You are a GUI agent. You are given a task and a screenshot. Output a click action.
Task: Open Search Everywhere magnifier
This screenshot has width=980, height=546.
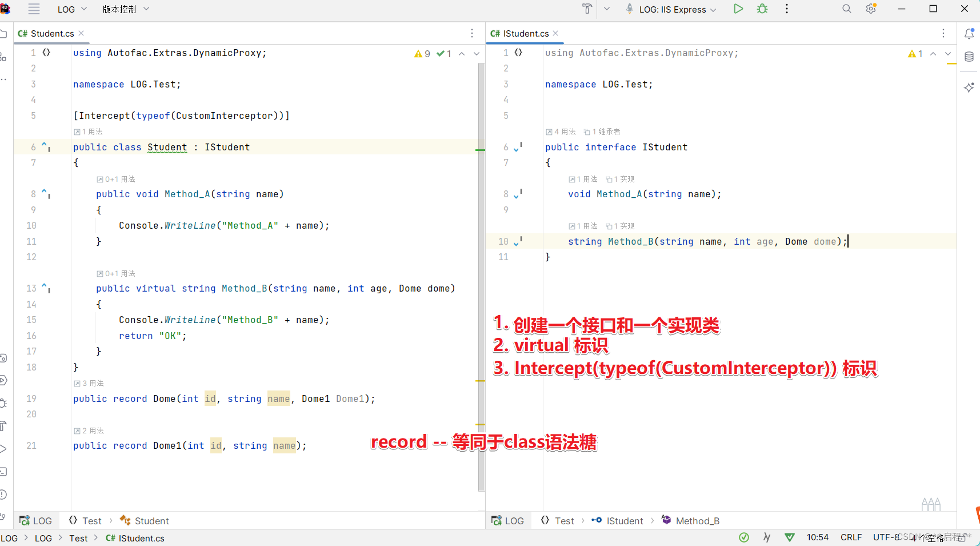[847, 9]
